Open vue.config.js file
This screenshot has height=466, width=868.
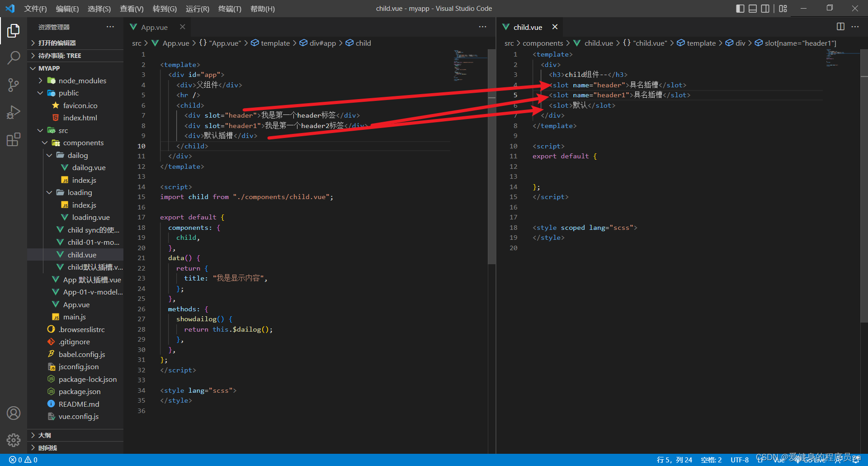(75, 416)
